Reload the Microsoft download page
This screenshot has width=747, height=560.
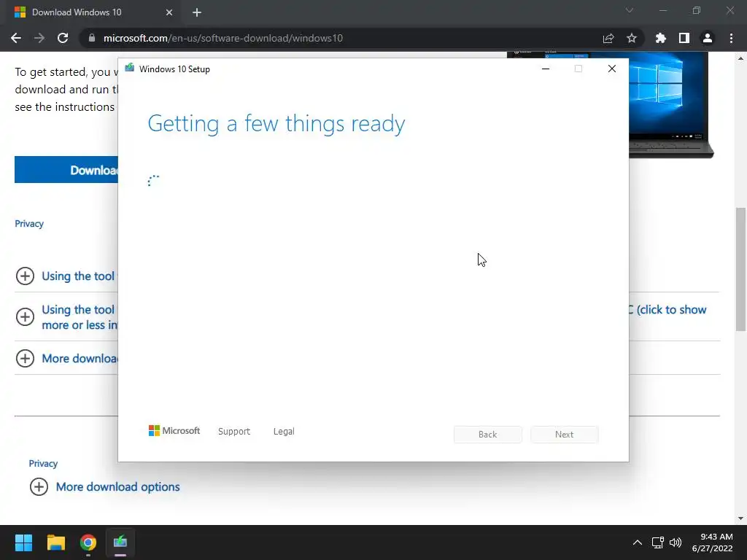63,38
